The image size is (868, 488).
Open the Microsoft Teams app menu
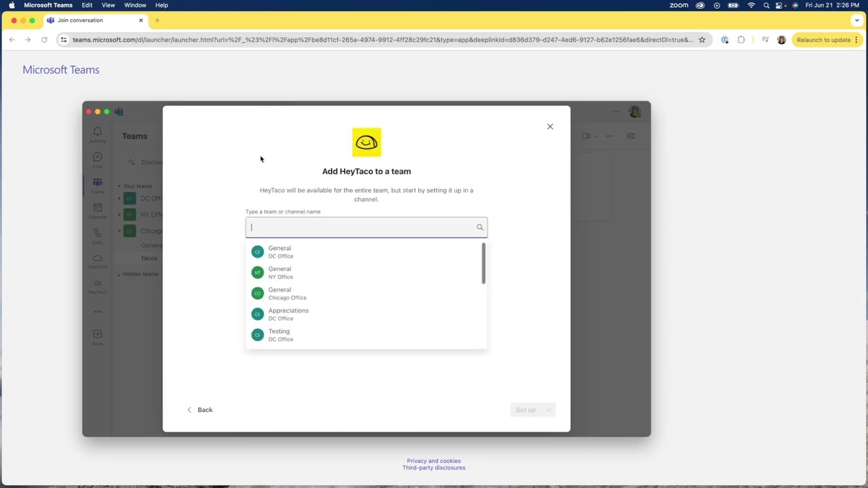click(x=48, y=5)
